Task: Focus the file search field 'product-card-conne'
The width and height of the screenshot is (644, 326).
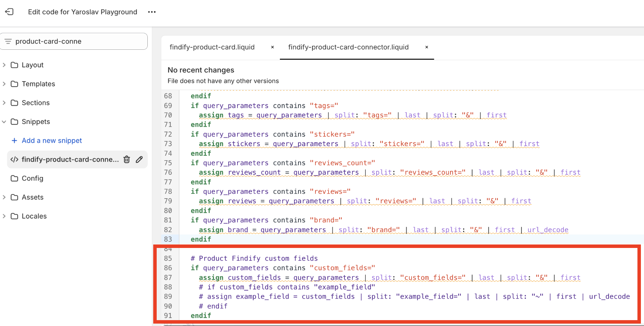Action: pyautogui.click(x=74, y=41)
